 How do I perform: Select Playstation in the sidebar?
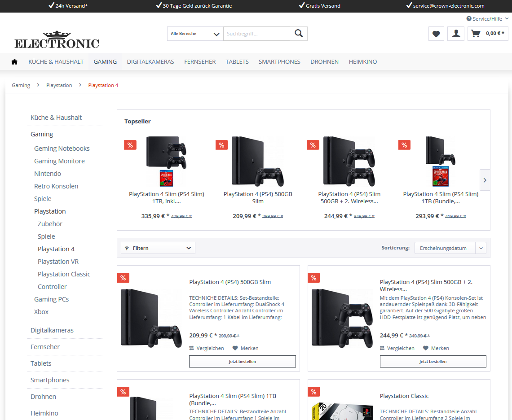coord(50,211)
